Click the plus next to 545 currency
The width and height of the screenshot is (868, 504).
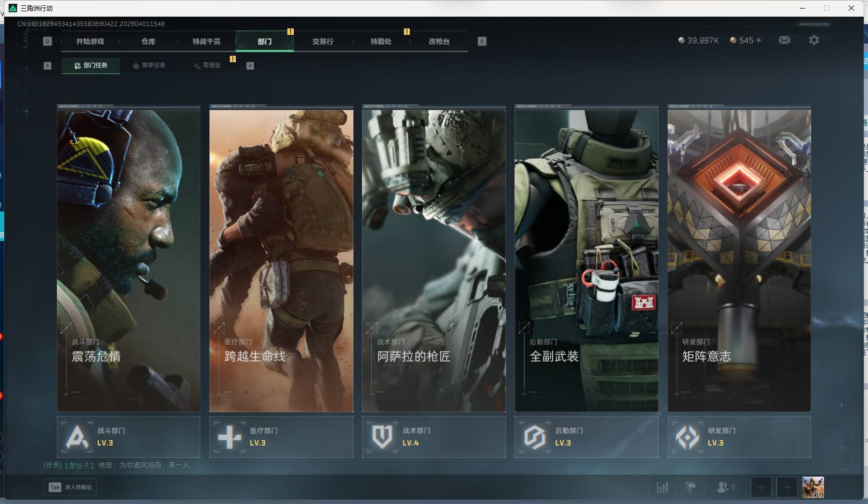point(758,40)
